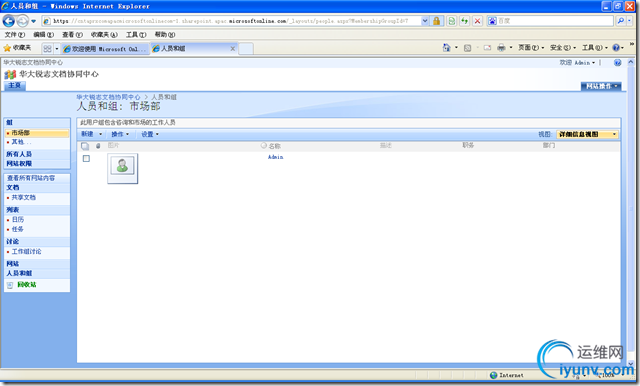The width and height of the screenshot is (640, 386).
Task: Click 其他... groups link
Action: [x=21, y=142]
